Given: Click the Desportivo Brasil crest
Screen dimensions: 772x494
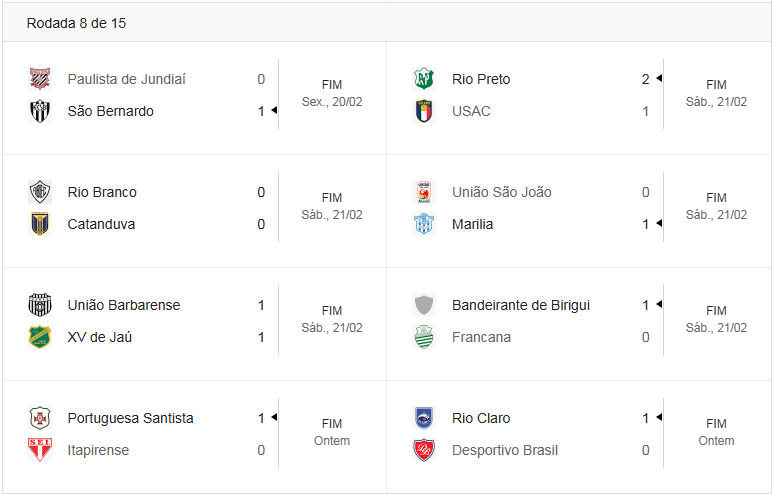Looking at the screenshot, I should point(424,450).
